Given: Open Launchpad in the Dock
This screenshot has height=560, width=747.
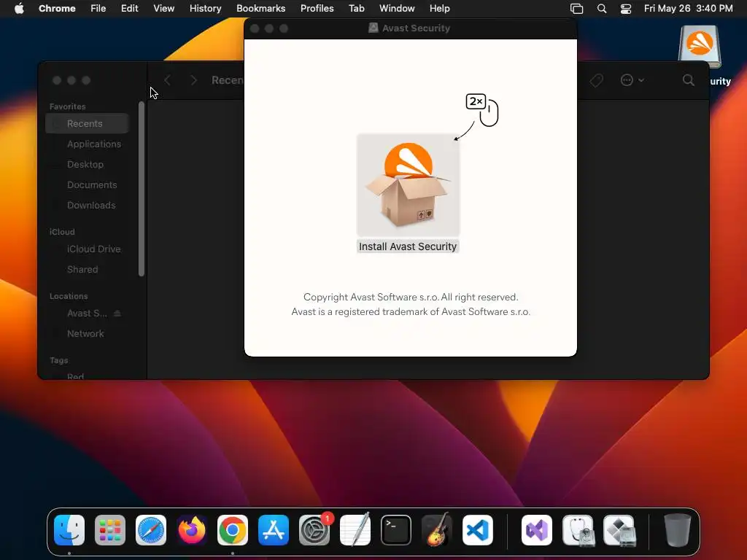Looking at the screenshot, I should 110,530.
